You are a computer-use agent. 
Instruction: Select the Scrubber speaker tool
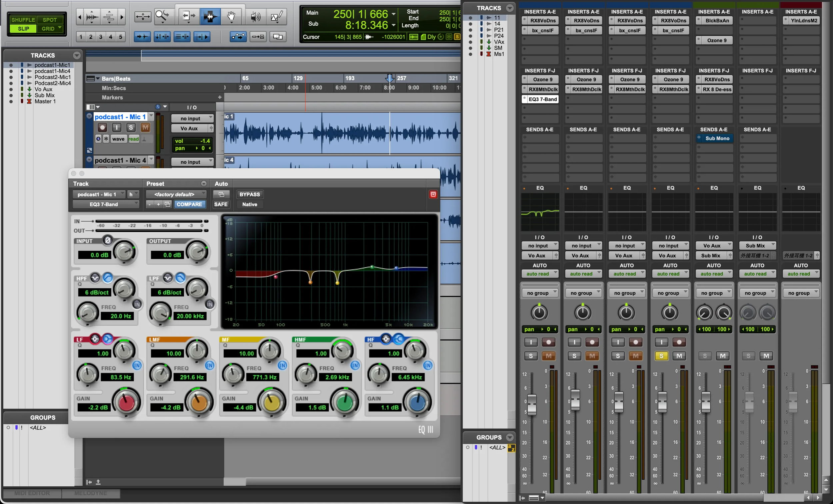click(x=256, y=16)
